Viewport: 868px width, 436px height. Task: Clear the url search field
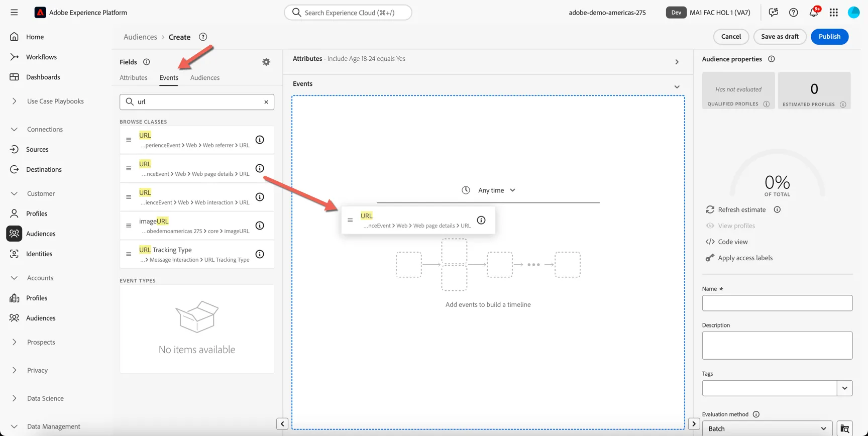(x=266, y=102)
